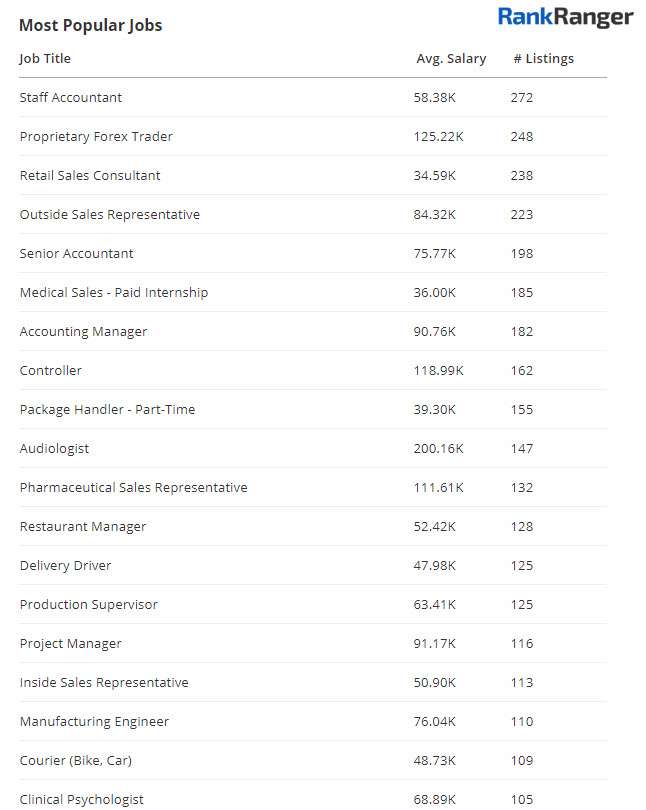Viewport: 646px width, 810px height.
Task: Click Medical Sales - Paid Internship title
Action: pyautogui.click(x=114, y=292)
